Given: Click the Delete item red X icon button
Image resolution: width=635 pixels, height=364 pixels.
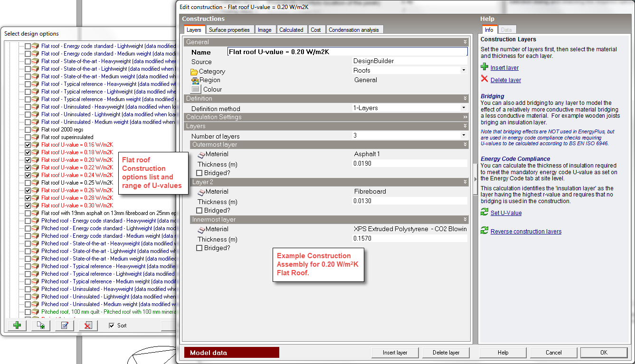Looking at the screenshot, I should click(88, 326).
